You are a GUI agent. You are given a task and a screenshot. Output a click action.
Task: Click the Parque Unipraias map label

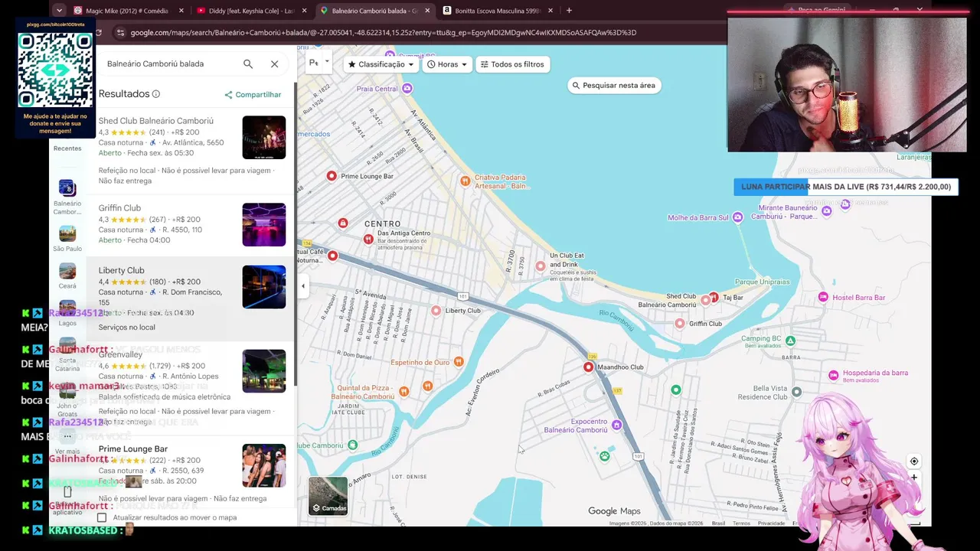762,282
